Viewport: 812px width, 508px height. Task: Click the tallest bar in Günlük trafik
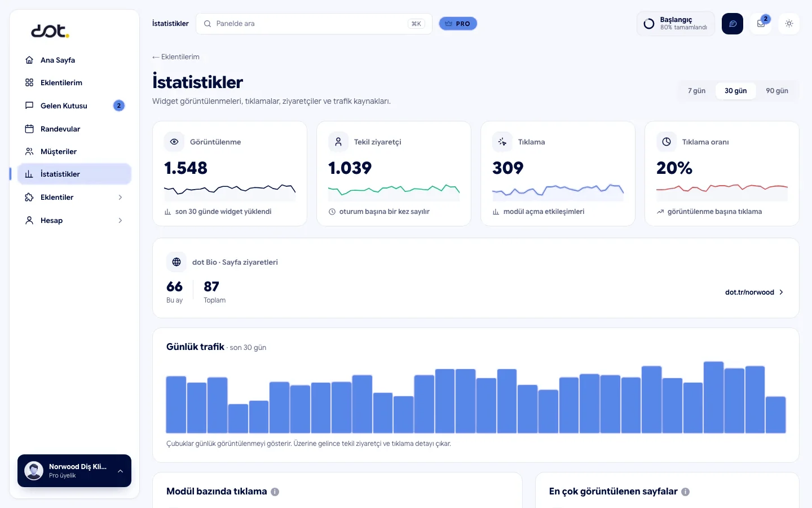point(713,397)
